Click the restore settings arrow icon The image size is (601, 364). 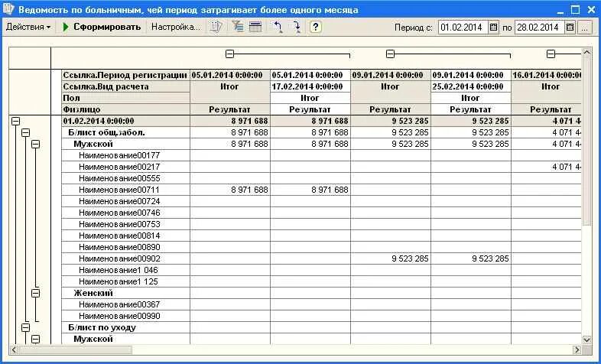[277, 27]
